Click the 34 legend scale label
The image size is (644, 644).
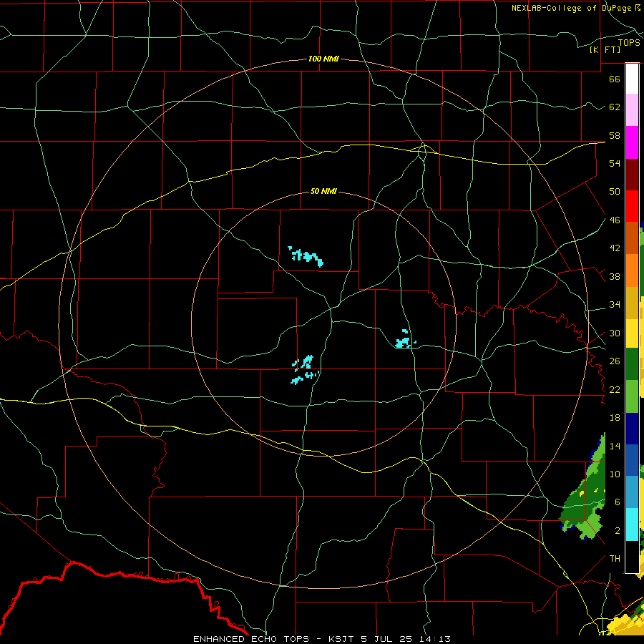click(x=615, y=305)
